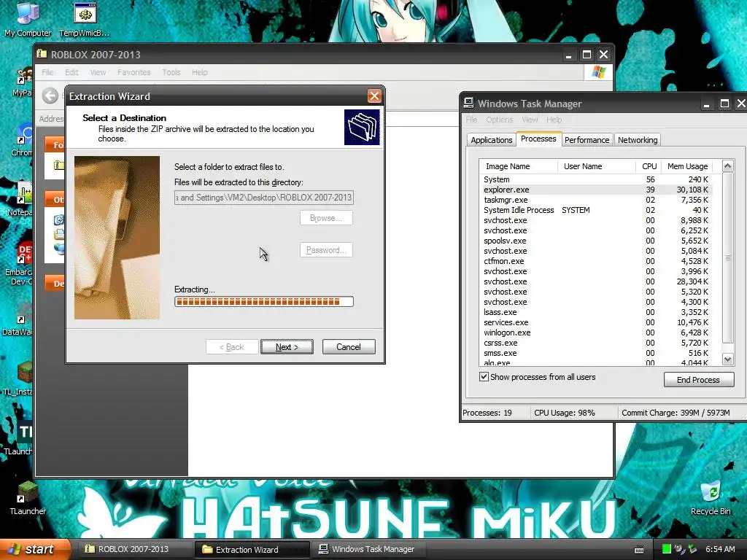Open the TempWmicB desktop icon
This screenshot has width=747, height=560.
85,19
